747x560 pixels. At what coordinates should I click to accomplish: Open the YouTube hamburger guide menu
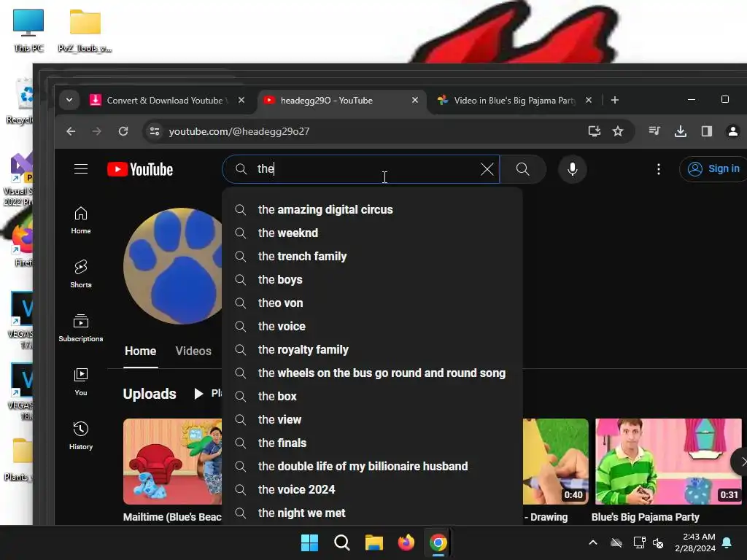pos(81,169)
